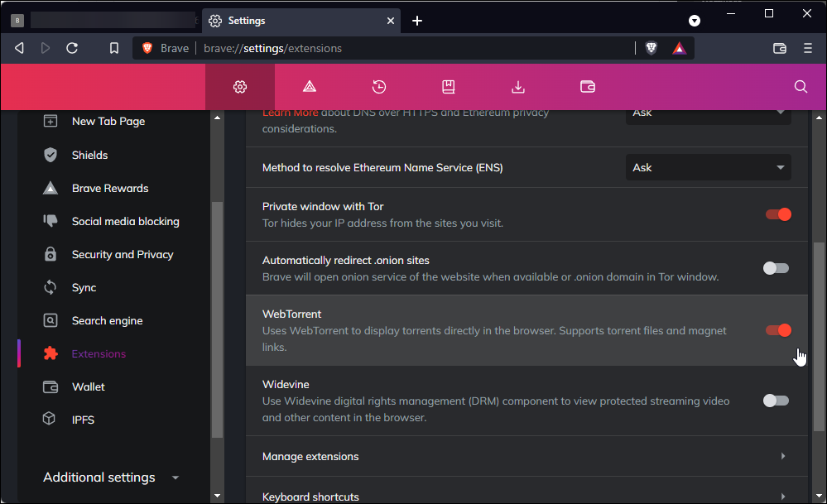
Task: Open the Downloads icon in the settings header
Action: click(x=517, y=86)
